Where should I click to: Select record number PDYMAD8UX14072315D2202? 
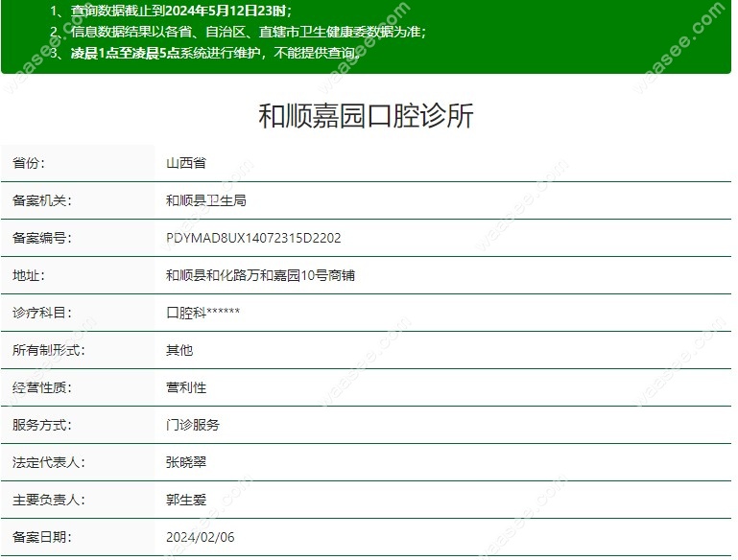(253, 238)
